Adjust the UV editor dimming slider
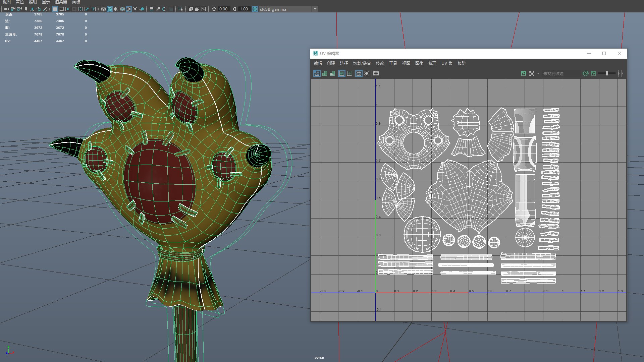The image size is (644, 362). coord(607,73)
